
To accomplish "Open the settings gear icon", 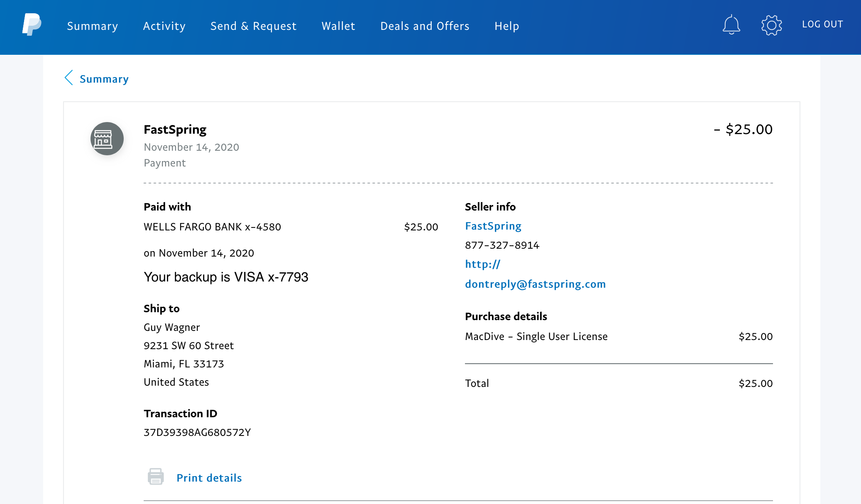I will tap(771, 25).
